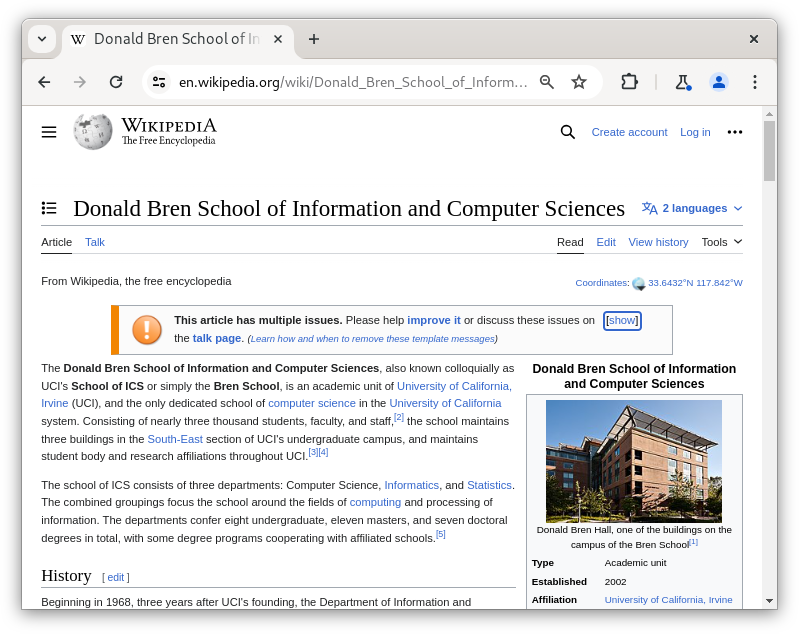Open the personal tools ellipsis menu
This screenshot has width=799, height=634.
click(735, 132)
